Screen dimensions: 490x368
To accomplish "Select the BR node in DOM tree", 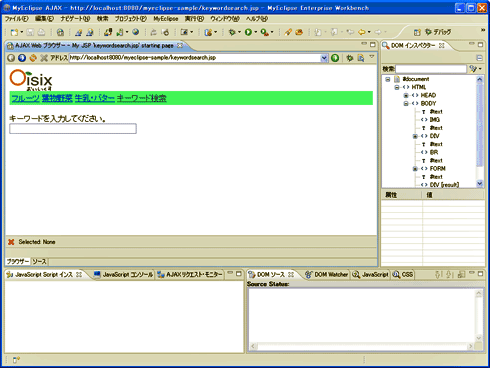I will pyautogui.click(x=434, y=152).
